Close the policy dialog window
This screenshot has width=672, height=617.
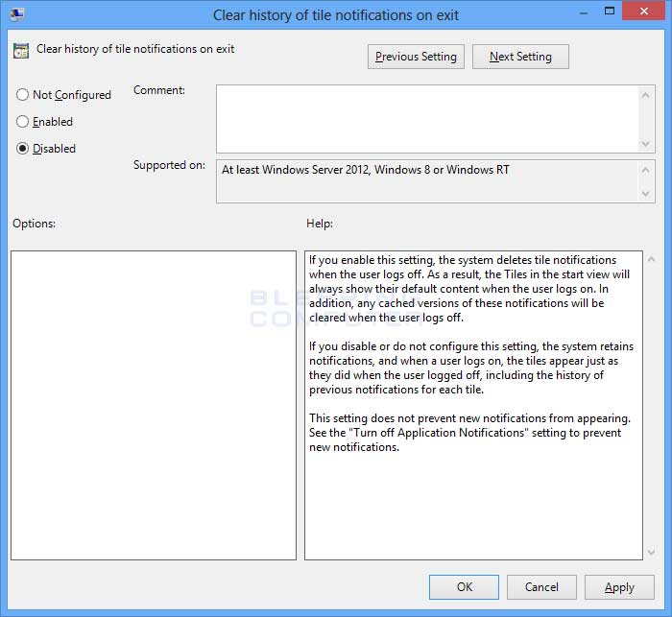[x=644, y=12]
